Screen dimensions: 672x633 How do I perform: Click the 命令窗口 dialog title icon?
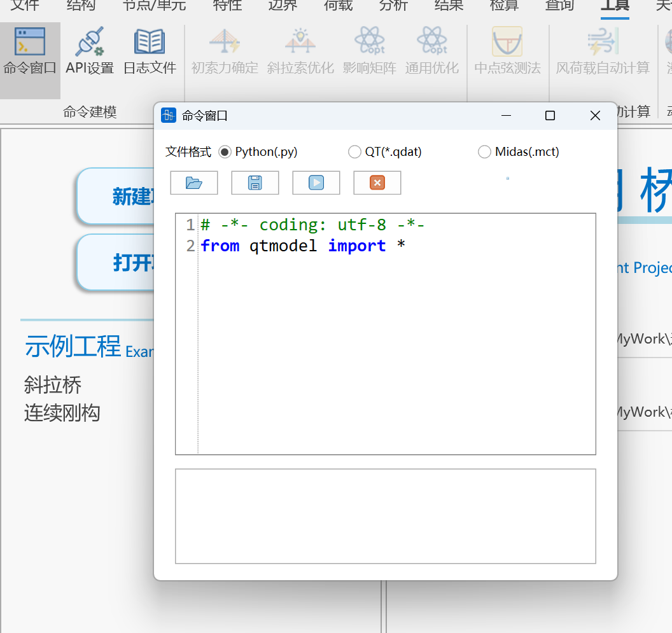click(x=169, y=115)
